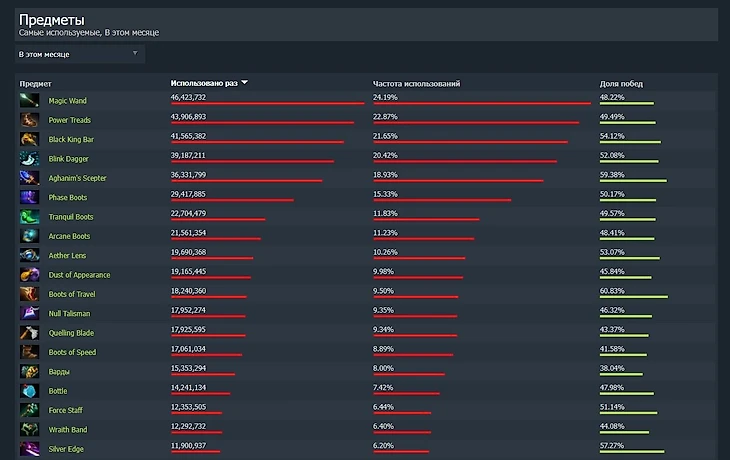
Task: Open the Null Talisman item link
Action: pyautogui.click(x=69, y=313)
